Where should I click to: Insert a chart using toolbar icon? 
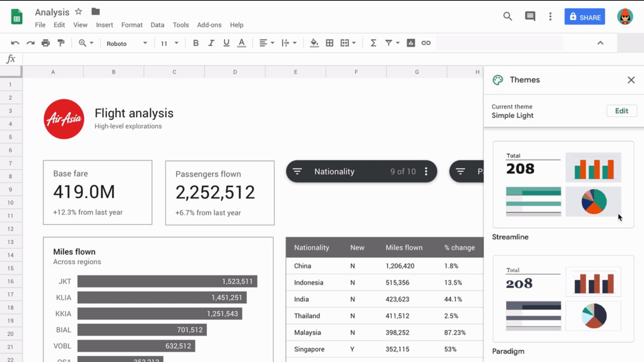coord(411,43)
